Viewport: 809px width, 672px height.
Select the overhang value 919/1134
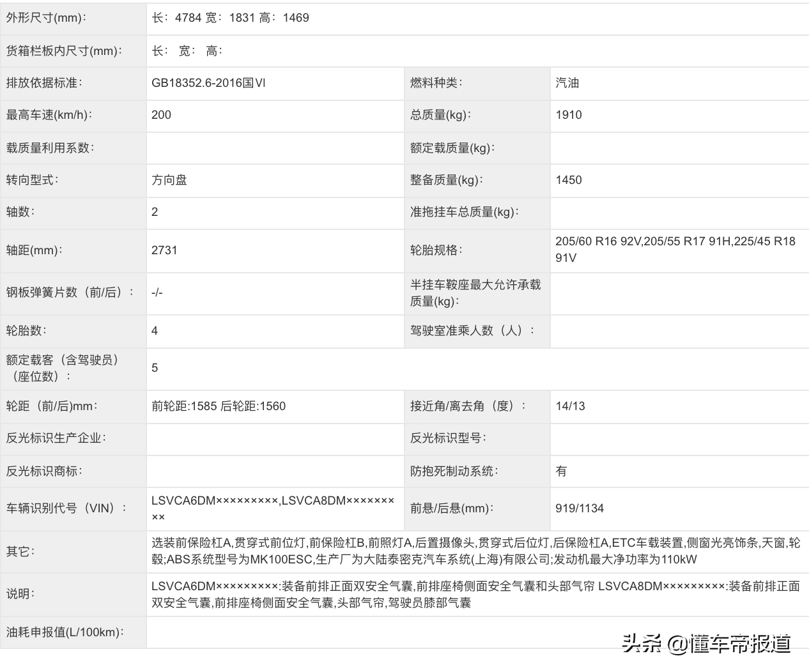click(x=580, y=508)
